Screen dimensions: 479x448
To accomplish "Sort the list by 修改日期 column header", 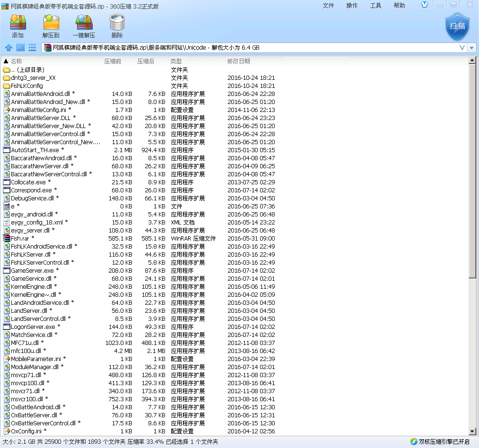I will [x=239, y=61].
